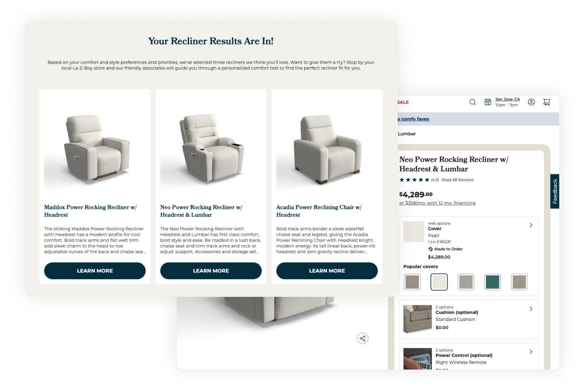Expand the Cushion (optional) chevron

tap(531, 309)
